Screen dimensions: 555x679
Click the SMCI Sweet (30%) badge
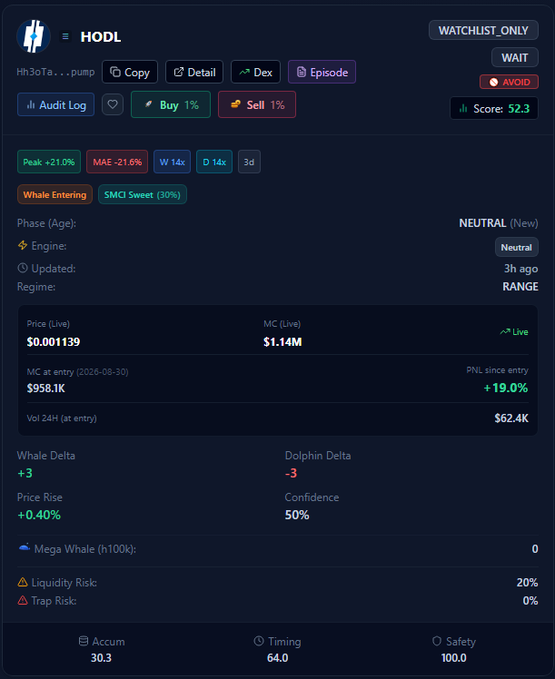click(142, 194)
